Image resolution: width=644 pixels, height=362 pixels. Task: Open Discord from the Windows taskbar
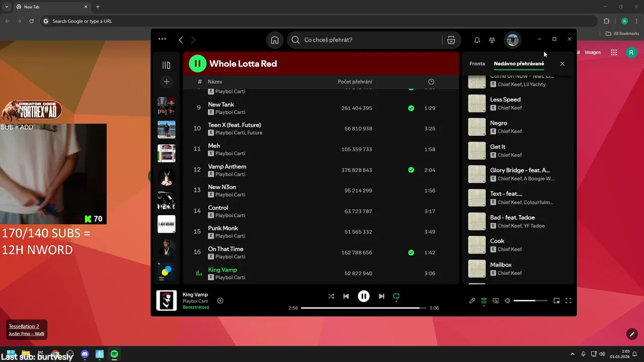pyautogui.click(x=85, y=354)
